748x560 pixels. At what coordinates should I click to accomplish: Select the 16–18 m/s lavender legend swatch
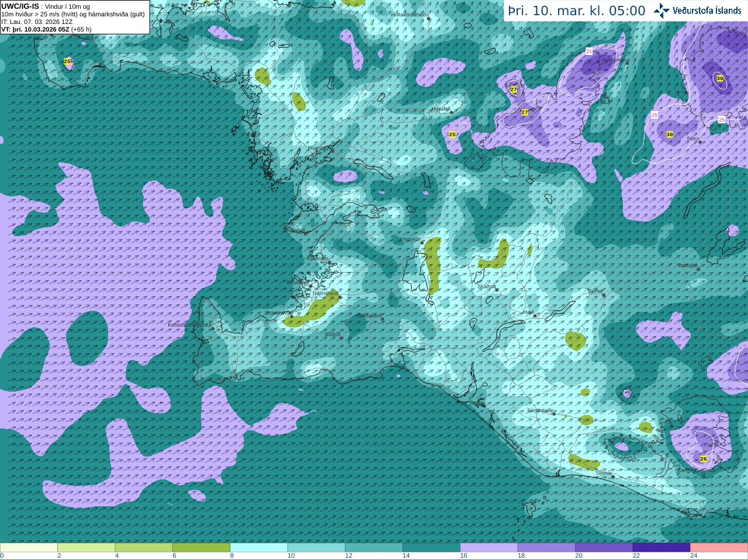489,548
